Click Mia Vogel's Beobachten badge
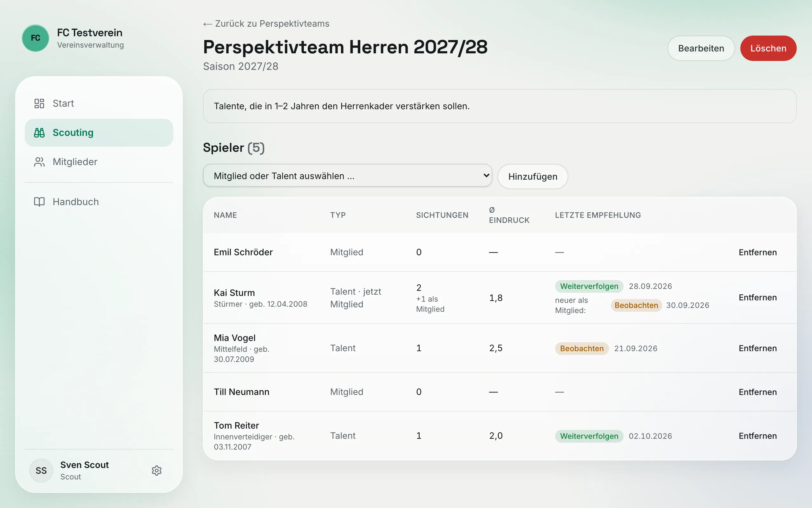Viewport: 812px width, 508px height. point(581,348)
